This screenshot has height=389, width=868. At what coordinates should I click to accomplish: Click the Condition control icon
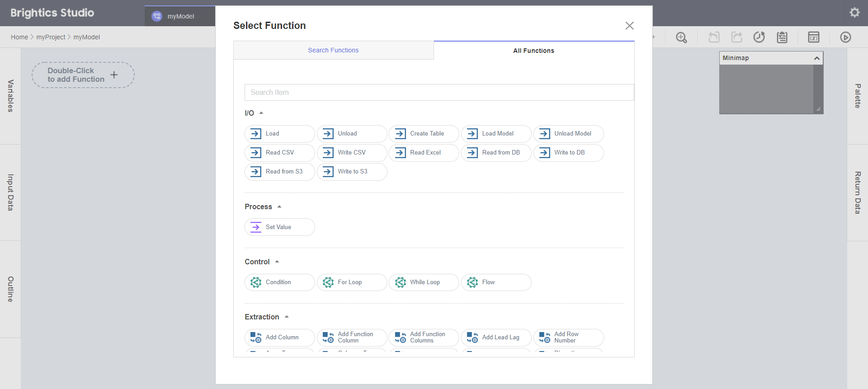point(256,282)
